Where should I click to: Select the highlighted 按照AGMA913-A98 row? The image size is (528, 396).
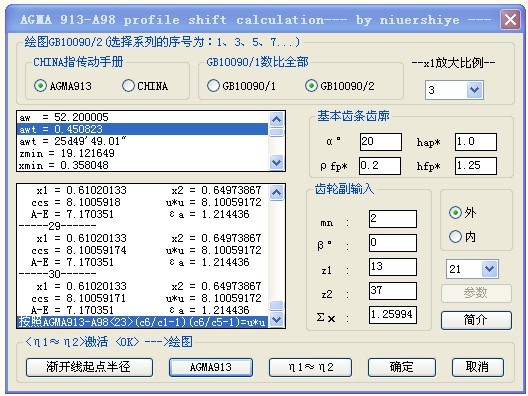pos(143,322)
